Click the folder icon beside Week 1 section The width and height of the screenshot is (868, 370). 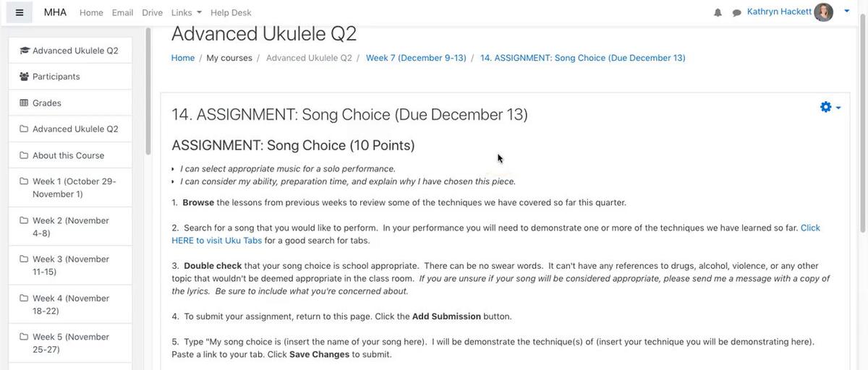24,181
